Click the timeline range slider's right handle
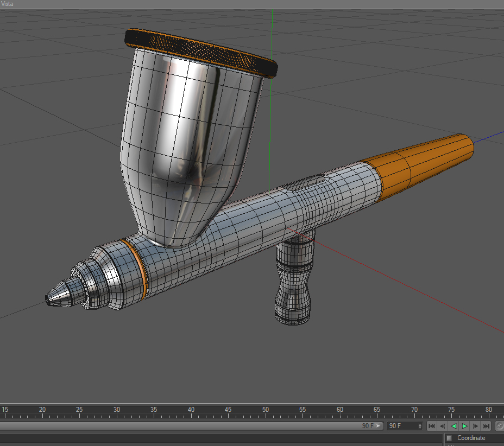Viewport: 504px width, 446px height. click(379, 426)
